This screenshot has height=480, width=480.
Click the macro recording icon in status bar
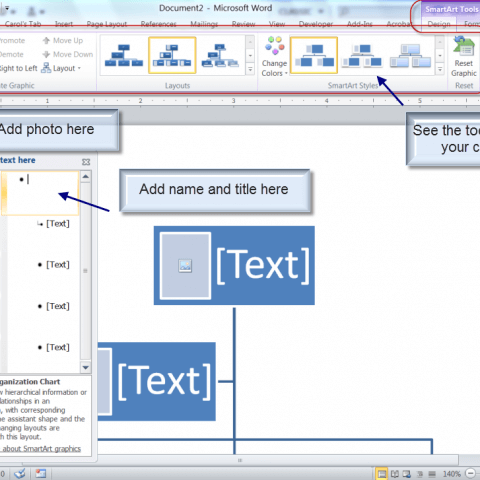[41, 473]
